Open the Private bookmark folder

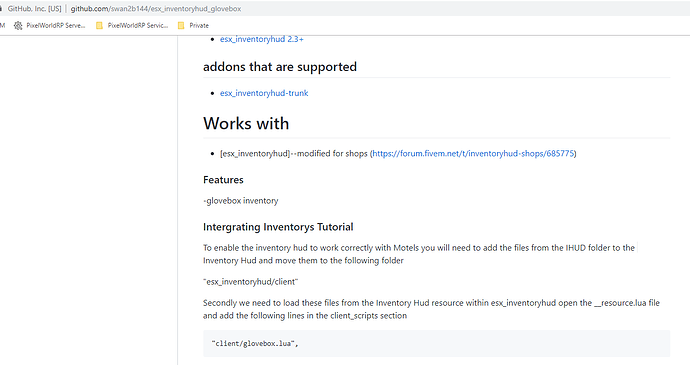point(193,26)
